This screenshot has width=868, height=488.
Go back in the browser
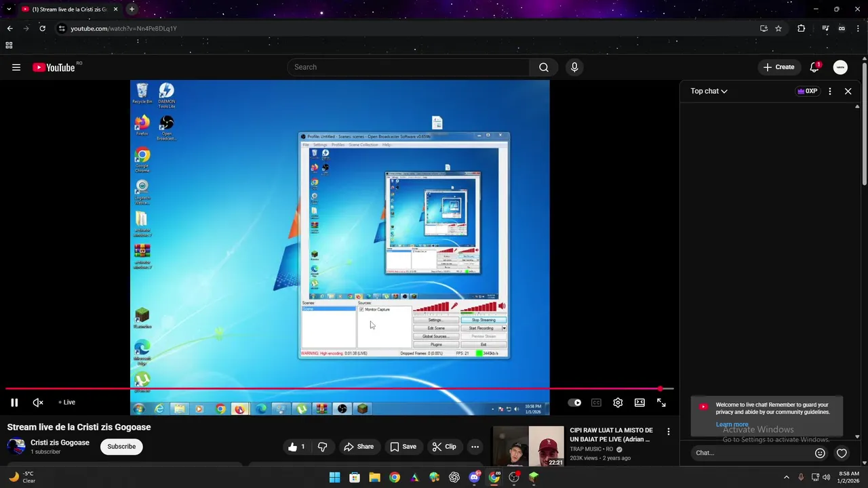pyautogui.click(x=9, y=28)
